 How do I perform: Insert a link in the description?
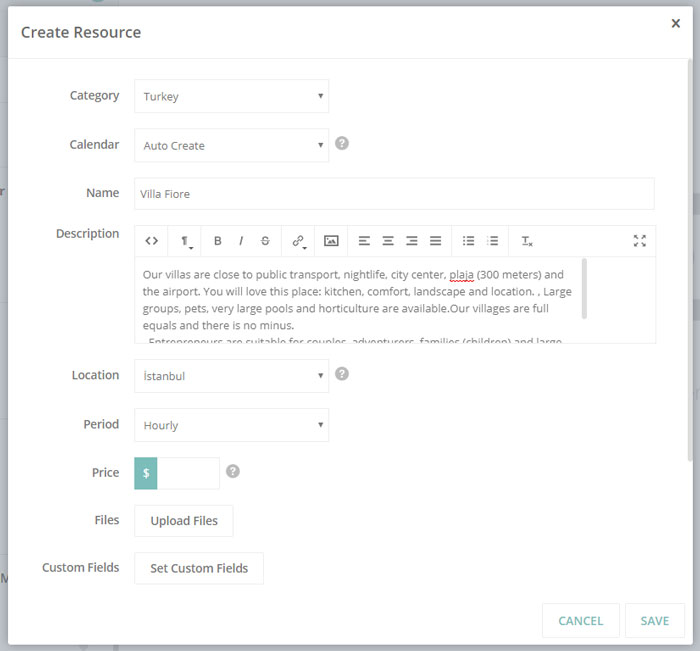(x=298, y=241)
